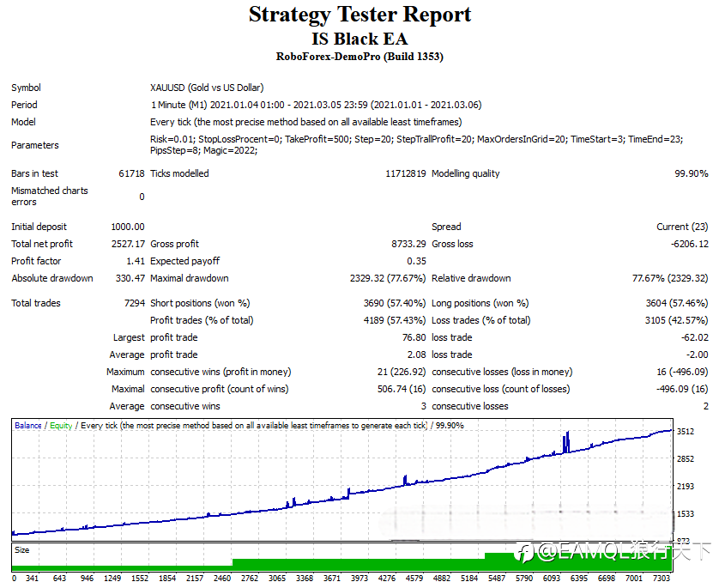The height and width of the screenshot is (588, 719).
Task: Select symbol value 'XAUUSD (Gold vs US Dollar)'
Action: [207, 88]
